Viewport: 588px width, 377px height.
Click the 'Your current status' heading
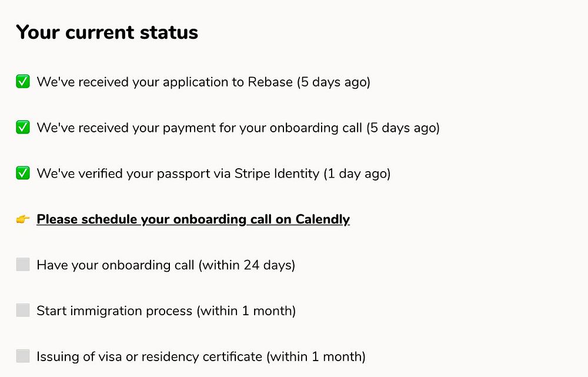tap(107, 32)
